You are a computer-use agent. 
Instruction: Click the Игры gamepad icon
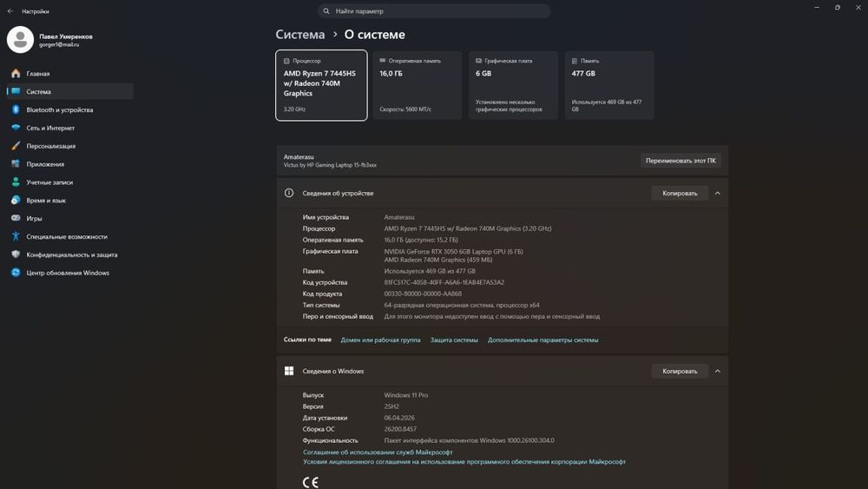[x=16, y=218]
